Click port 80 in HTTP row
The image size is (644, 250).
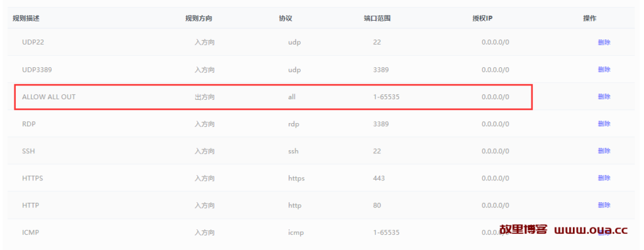click(x=377, y=205)
